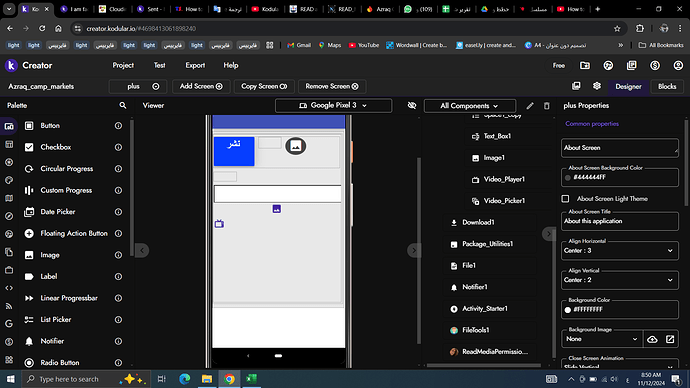
Task: Click the text box in phone preview
Action: pos(278,194)
